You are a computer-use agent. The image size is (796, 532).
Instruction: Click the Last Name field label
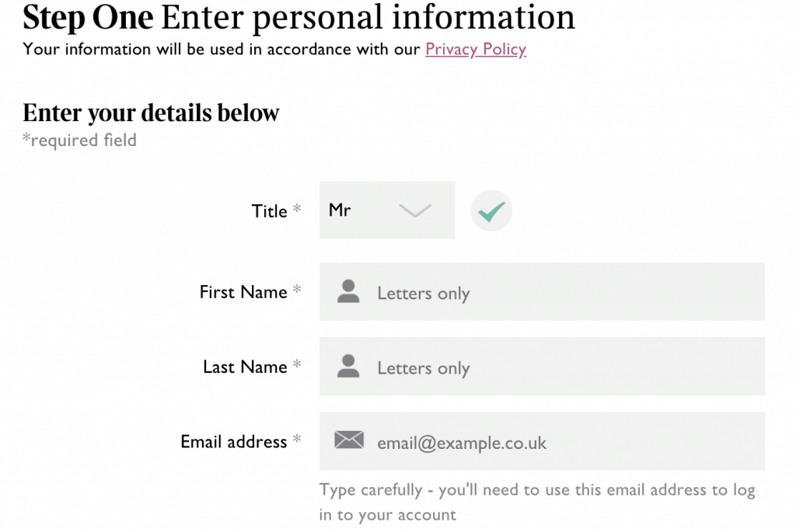point(245,367)
